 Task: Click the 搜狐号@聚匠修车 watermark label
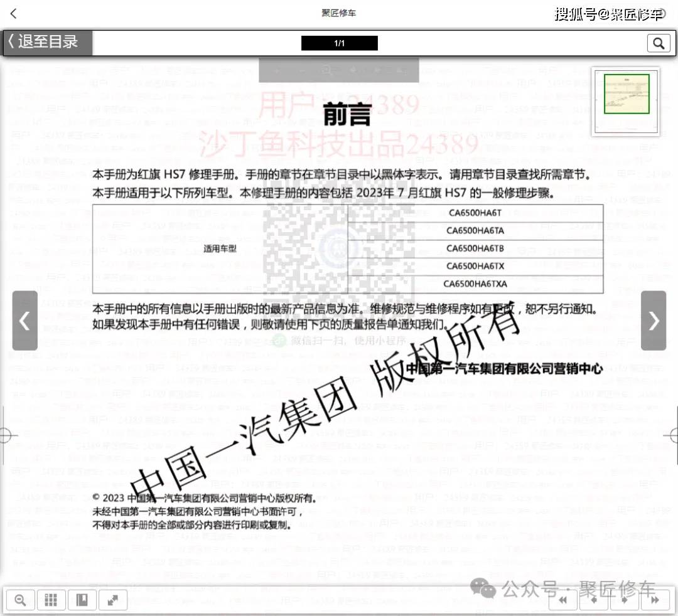tap(609, 13)
